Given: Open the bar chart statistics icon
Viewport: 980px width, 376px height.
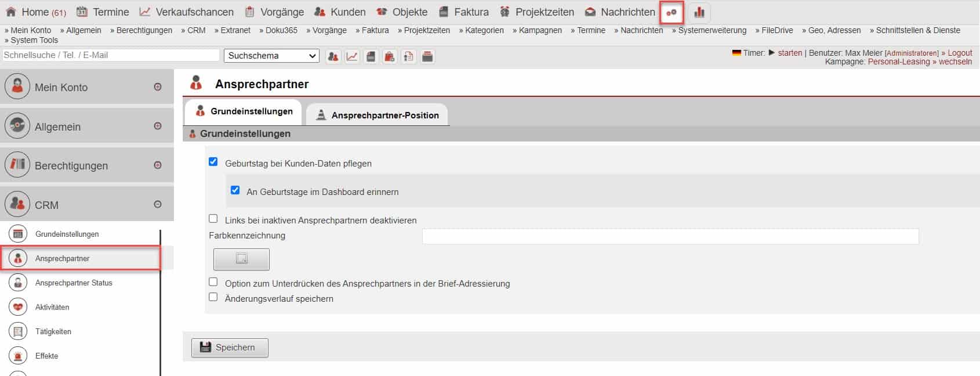Looking at the screenshot, I should [699, 12].
